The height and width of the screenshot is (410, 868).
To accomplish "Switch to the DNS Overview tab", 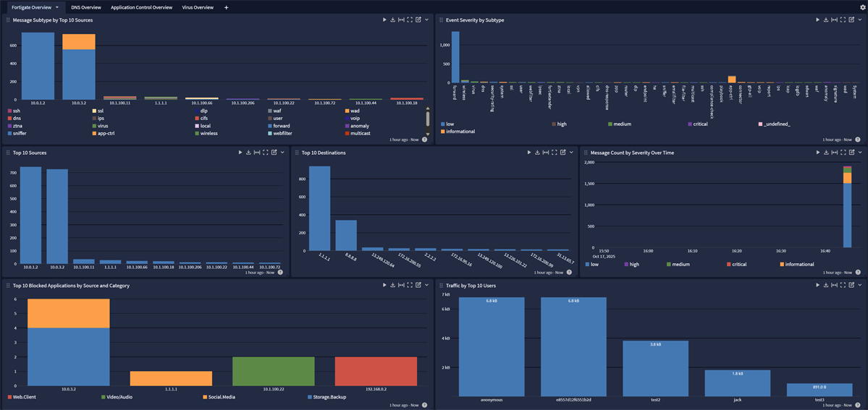I will [x=86, y=7].
